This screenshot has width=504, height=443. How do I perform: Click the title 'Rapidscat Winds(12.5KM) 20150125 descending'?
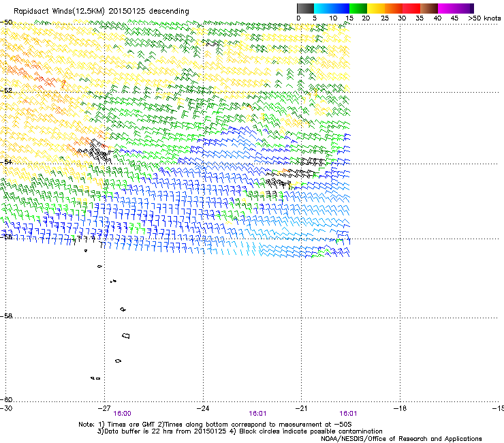pyautogui.click(x=101, y=12)
